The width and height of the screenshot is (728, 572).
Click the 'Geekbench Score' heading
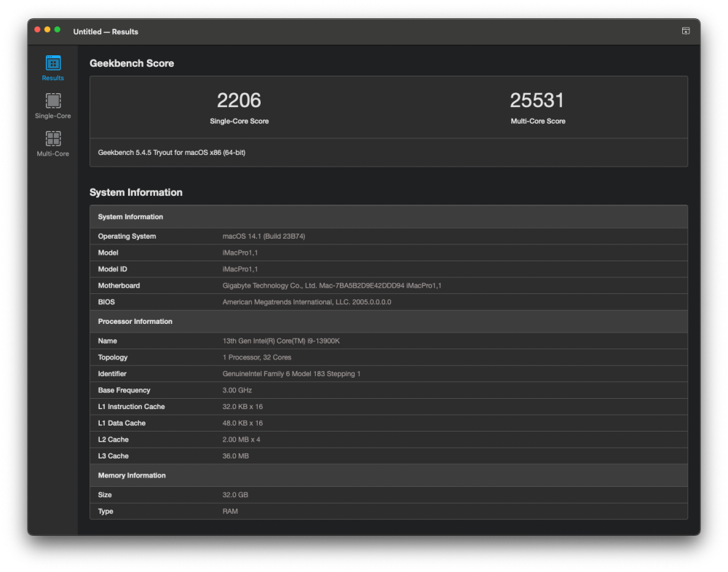[x=132, y=63]
